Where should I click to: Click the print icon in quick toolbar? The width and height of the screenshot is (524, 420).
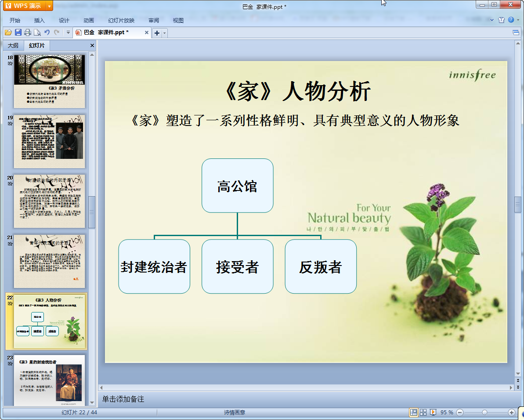pos(28,32)
